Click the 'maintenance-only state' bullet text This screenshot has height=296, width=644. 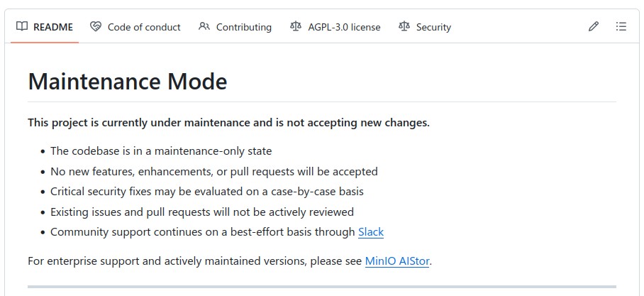click(161, 151)
